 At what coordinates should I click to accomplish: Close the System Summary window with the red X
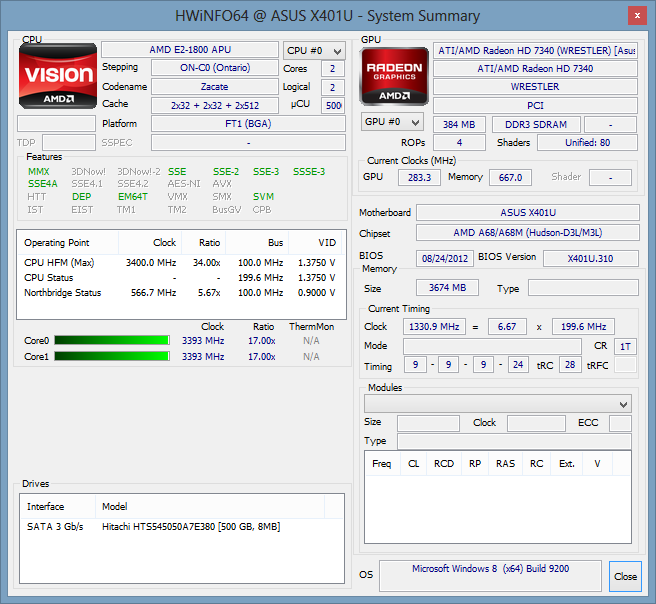point(637,16)
